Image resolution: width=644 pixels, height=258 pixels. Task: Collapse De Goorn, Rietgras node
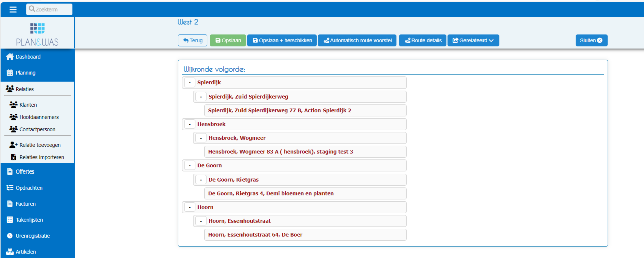point(201,180)
